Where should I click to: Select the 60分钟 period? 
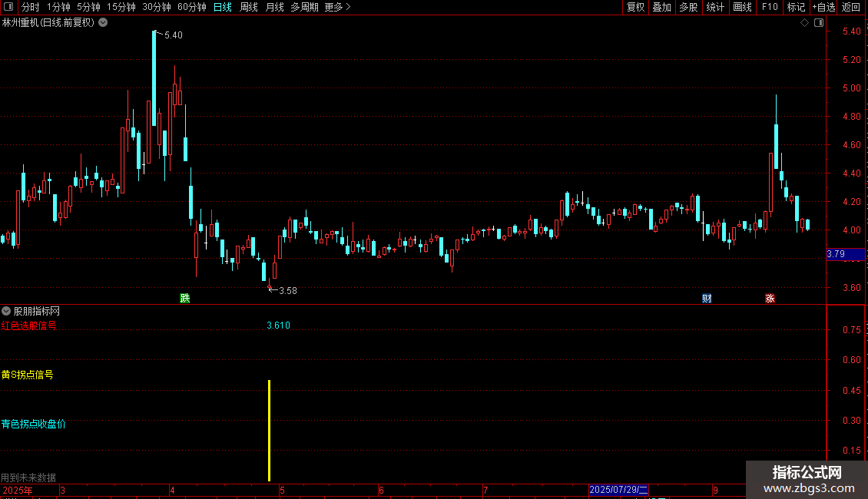coord(192,7)
